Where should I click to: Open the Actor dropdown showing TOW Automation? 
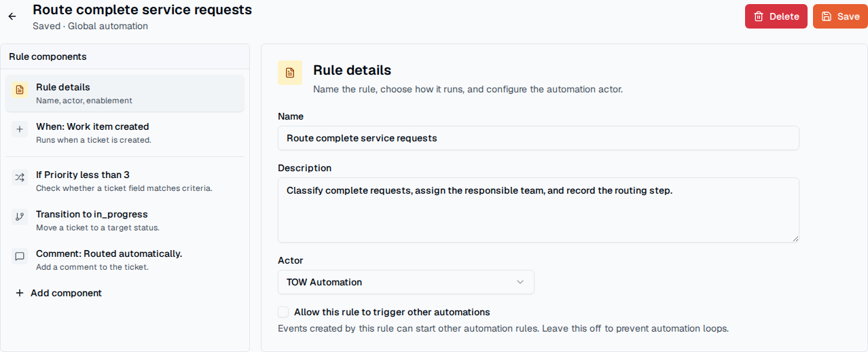click(406, 282)
